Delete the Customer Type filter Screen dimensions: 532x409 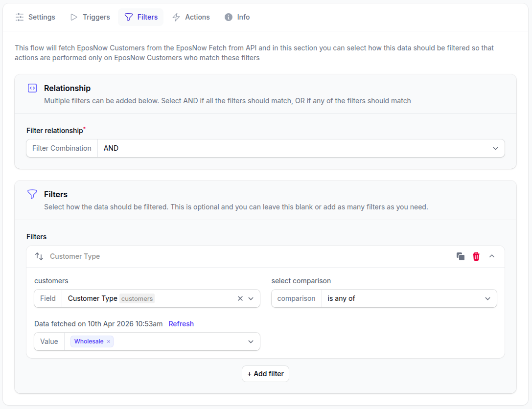click(x=476, y=256)
